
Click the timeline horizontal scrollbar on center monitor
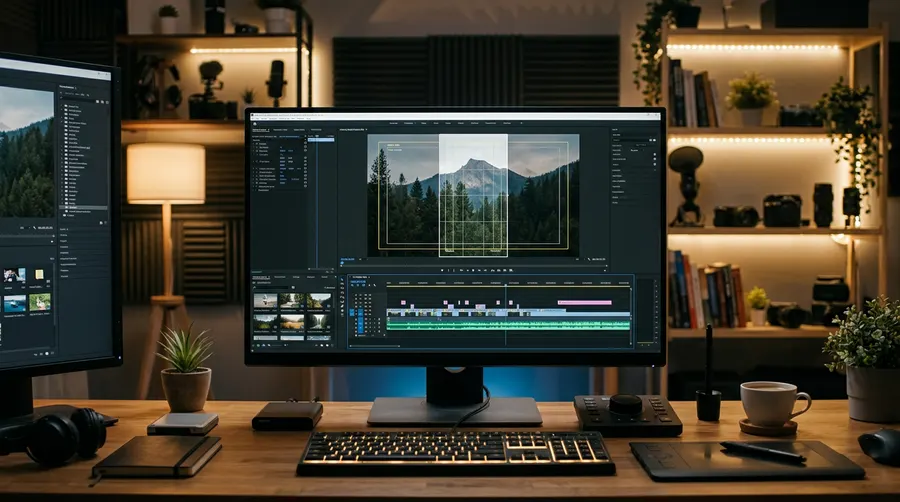pyautogui.click(x=374, y=347)
